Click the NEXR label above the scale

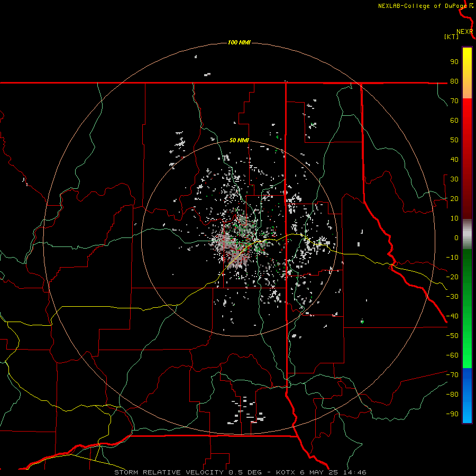point(465,32)
